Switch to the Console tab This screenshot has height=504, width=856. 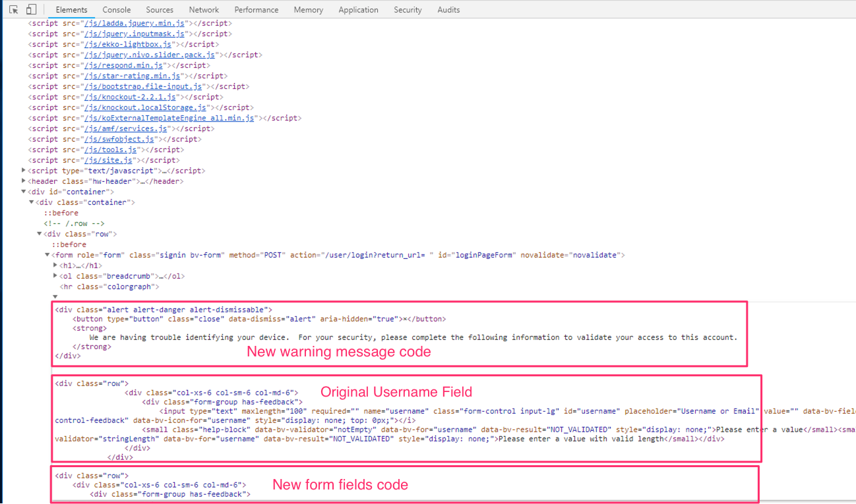(117, 10)
